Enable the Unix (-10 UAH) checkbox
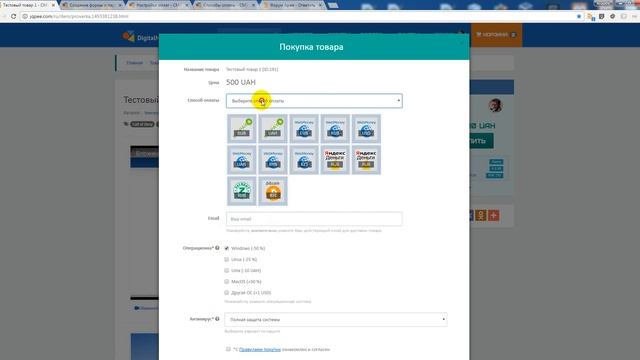Image resolution: width=640 pixels, height=360 pixels. click(227, 270)
